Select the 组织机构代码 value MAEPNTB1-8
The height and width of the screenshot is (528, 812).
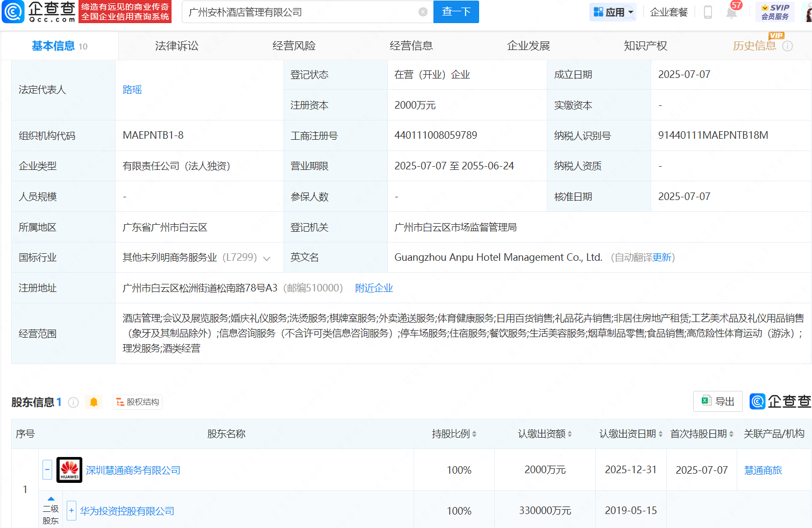pos(153,135)
